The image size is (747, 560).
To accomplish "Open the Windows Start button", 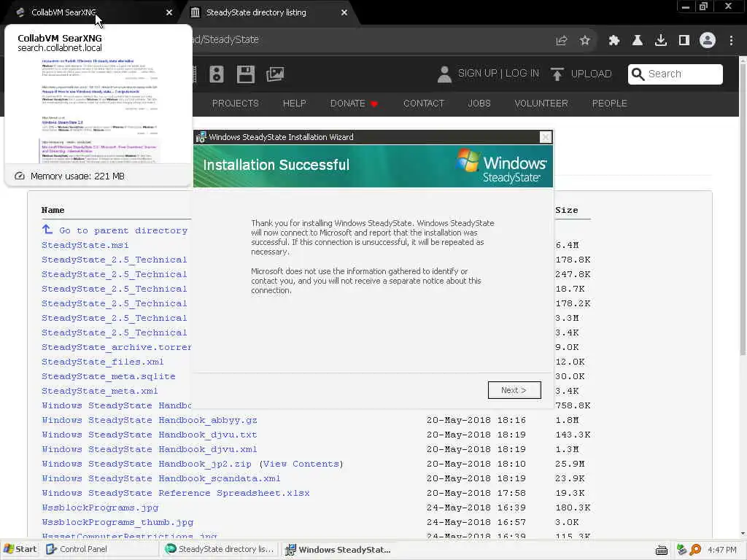I will (20, 549).
